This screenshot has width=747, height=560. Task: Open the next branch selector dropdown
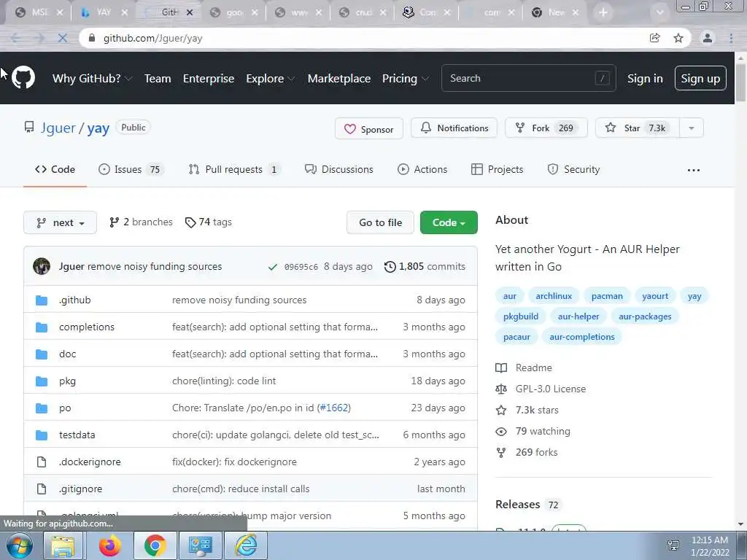(60, 222)
